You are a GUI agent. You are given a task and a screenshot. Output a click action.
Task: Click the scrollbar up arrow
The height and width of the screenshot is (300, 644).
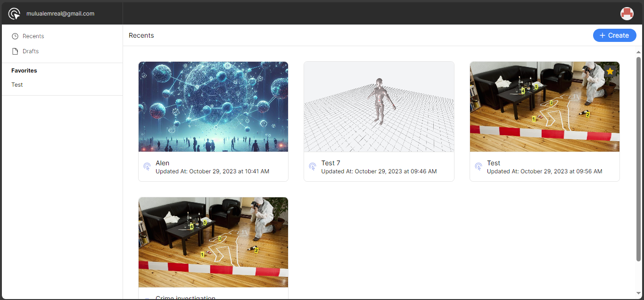[x=639, y=52]
